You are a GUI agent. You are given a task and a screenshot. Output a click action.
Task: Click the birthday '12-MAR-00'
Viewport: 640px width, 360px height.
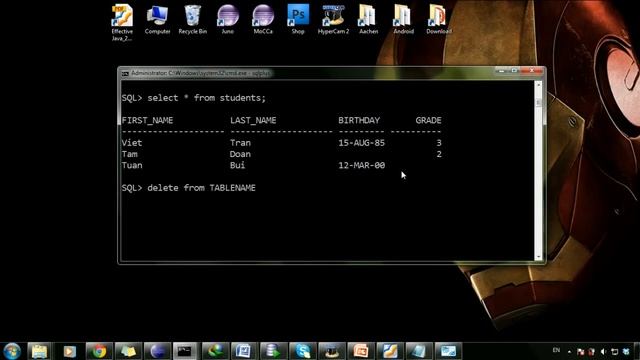[x=362, y=165]
